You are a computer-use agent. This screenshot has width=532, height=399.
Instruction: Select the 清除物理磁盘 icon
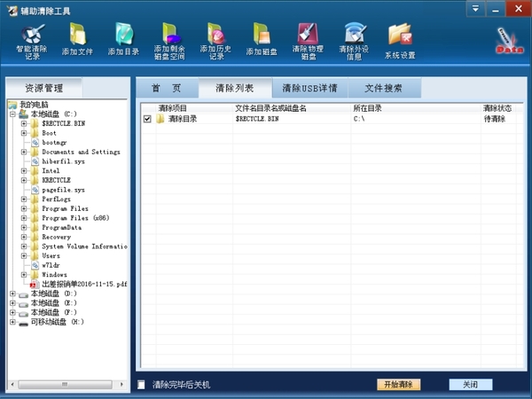(308, 41)
